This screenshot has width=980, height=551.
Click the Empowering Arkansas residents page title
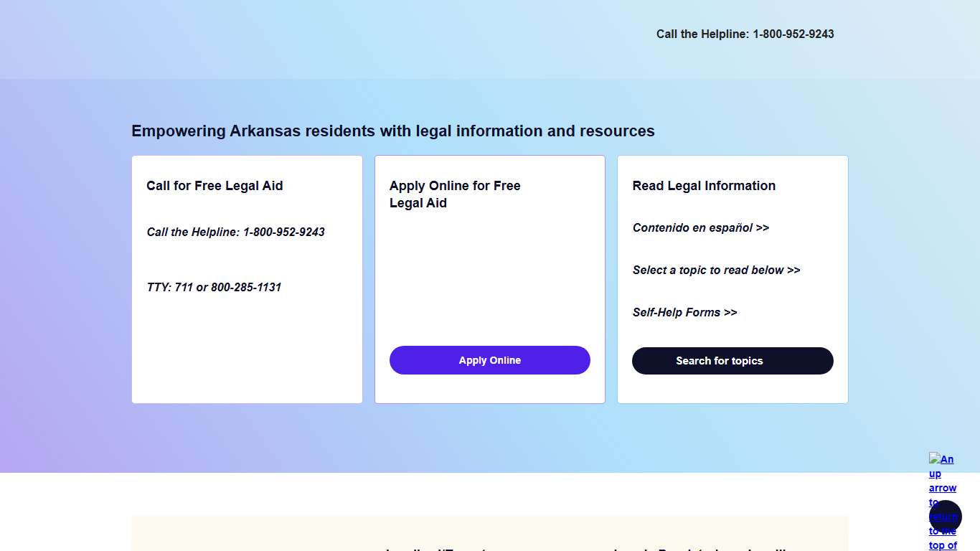click(392, 131)
